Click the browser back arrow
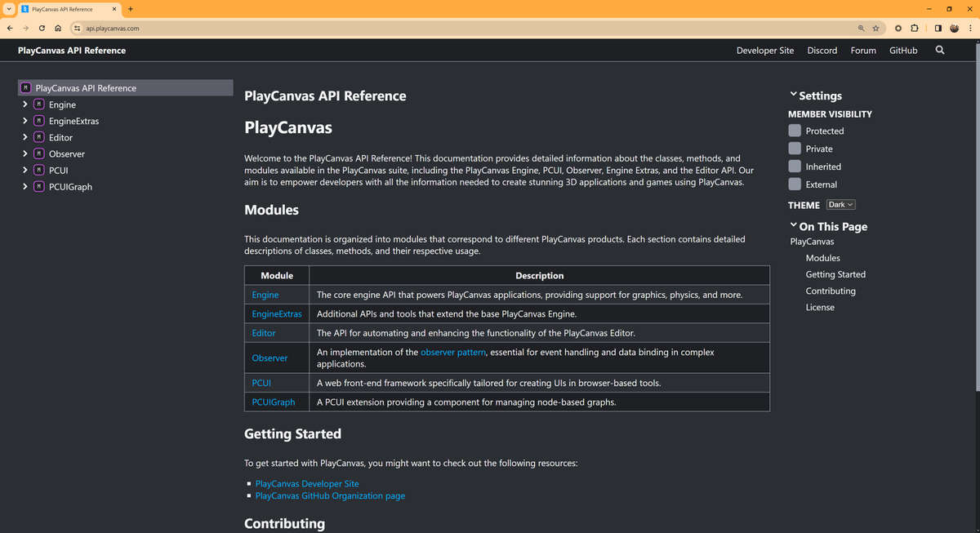The image size is (980, 533). (x=10, y=28)
